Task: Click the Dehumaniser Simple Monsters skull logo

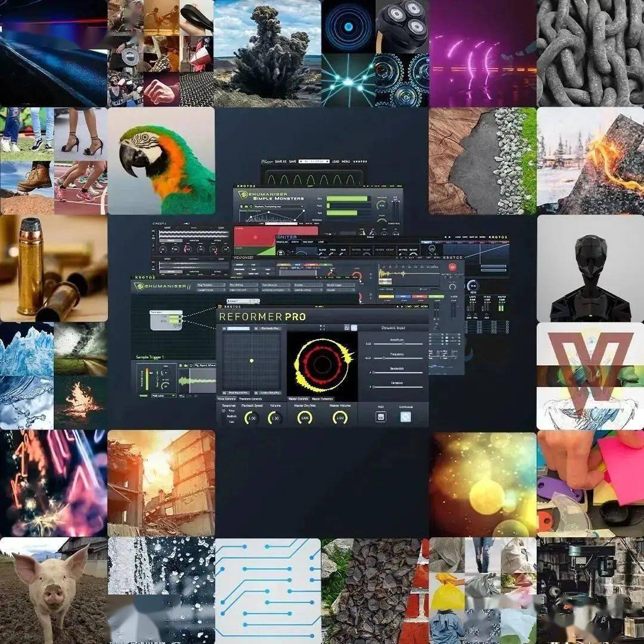Action: tap(243, 194)
